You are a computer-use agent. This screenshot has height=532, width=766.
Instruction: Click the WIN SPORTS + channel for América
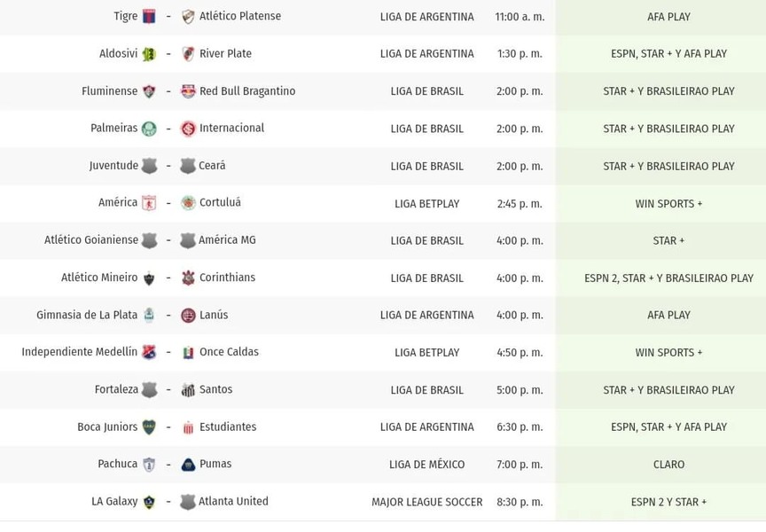pyautogui.click(x=668, y=204)
